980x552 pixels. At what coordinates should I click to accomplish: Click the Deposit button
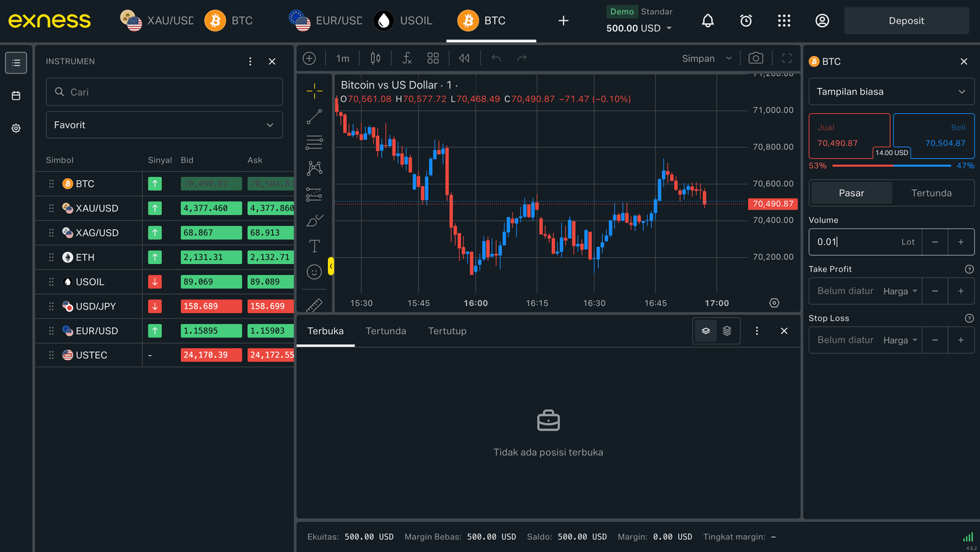(x=906, y=21)
